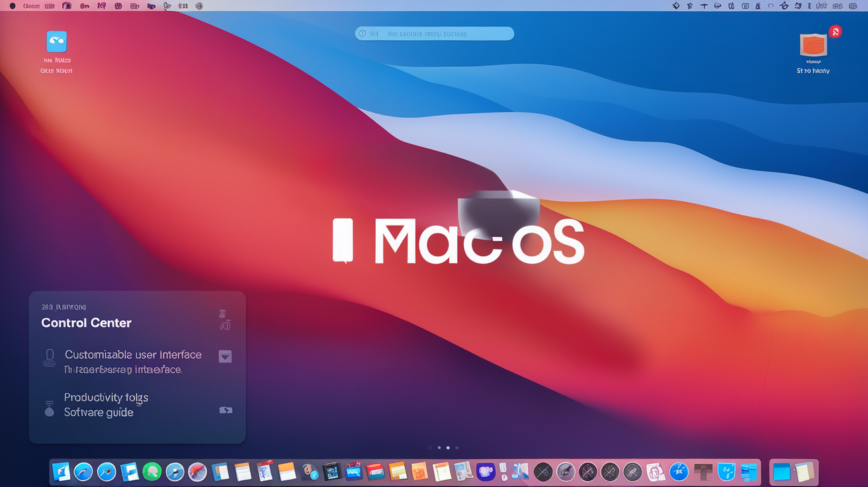Launch Safari from the Dock
This screenshot has width=868, height=487.
[x=84, y=472]
